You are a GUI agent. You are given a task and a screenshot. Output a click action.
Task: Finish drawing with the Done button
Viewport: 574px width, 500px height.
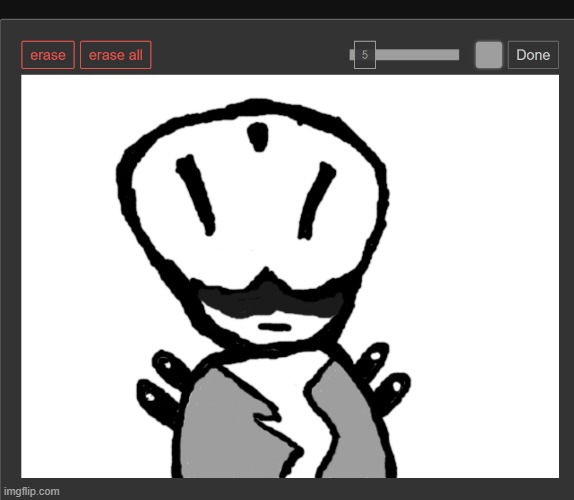coord(533,55)
